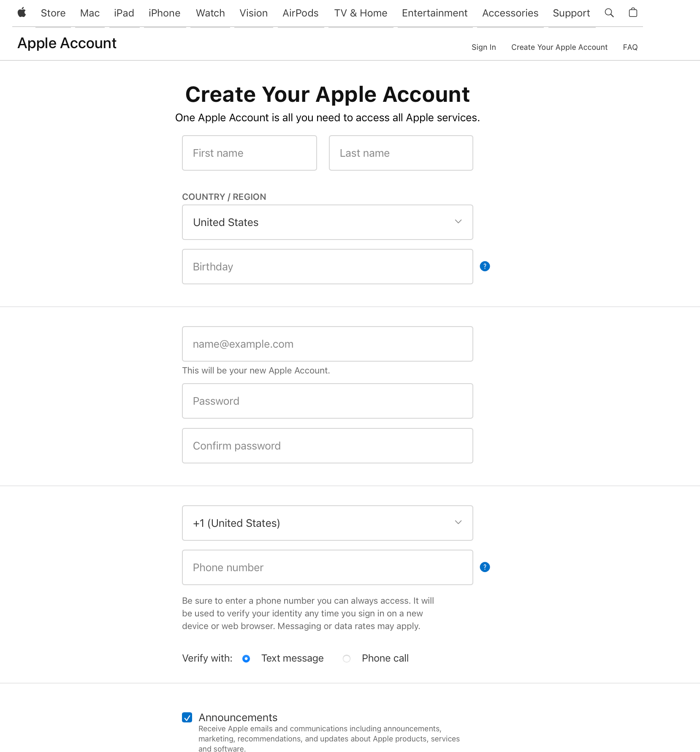Select Text message verification option
Screen dimensions: 700x752
coord(246,659)
